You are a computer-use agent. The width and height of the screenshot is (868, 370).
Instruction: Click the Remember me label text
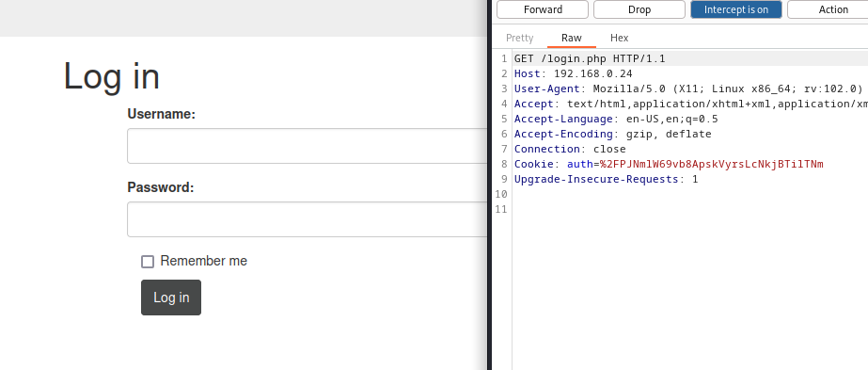pos(204,261)
